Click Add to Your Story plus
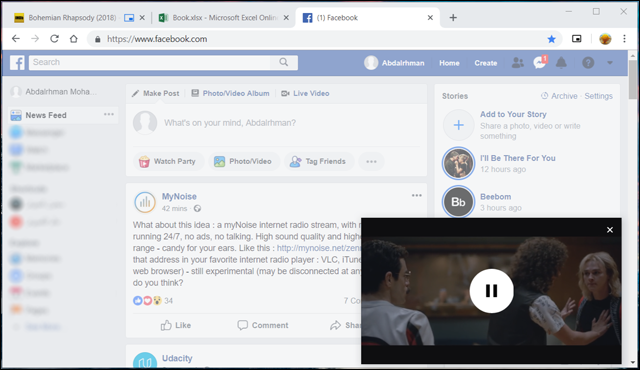Image resolution: width=640 pixels, height=370 pixels. tap(458, 125)
